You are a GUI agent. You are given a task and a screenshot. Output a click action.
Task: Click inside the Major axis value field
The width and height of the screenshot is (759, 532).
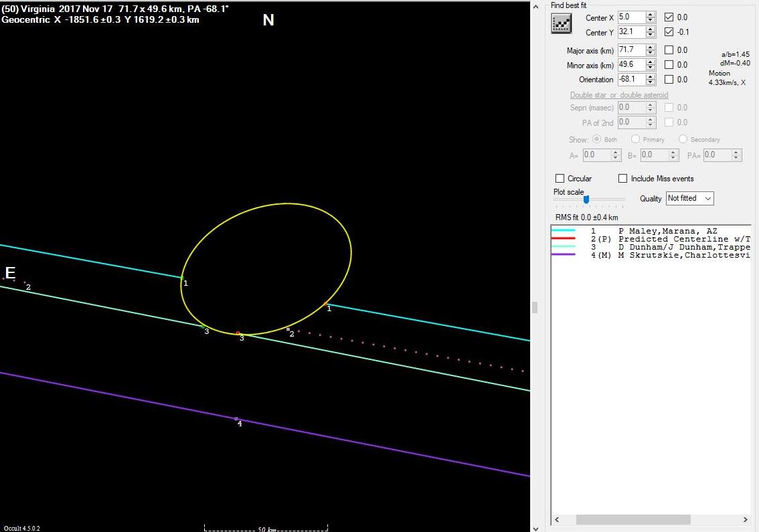click(630, 50)
